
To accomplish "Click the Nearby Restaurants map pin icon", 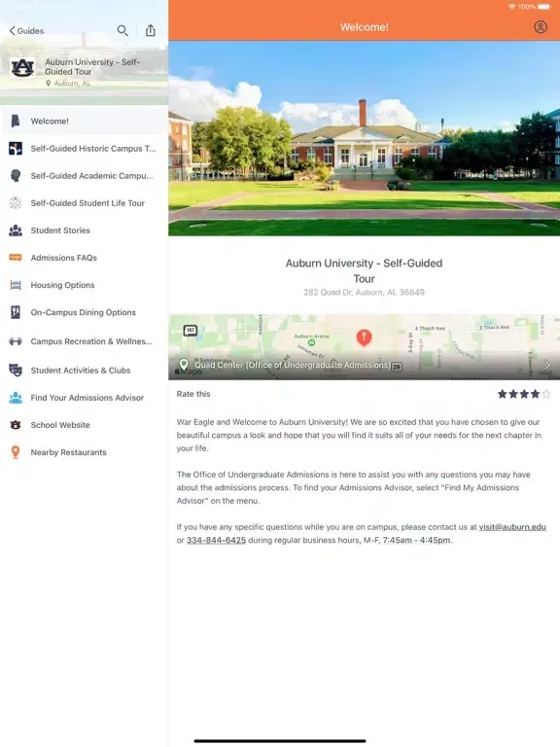I will click(x=16, y=452).
